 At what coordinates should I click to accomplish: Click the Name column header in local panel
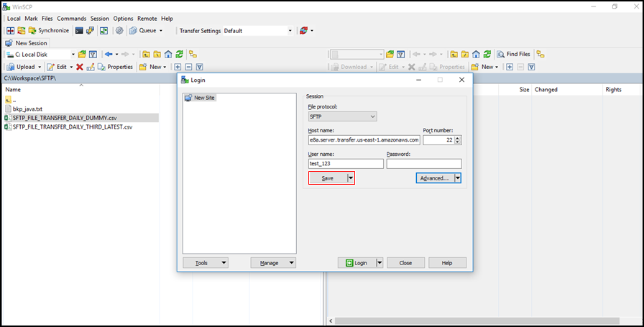coord(80,90)
